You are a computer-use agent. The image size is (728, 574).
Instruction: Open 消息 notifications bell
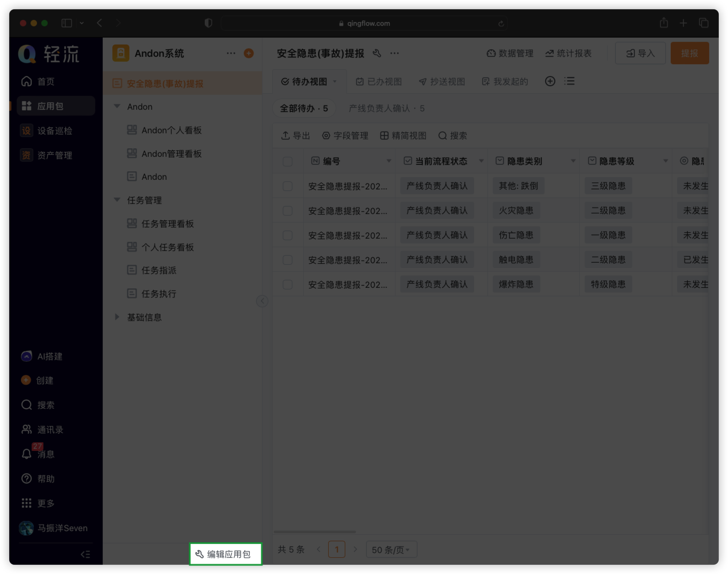tap(27, 454)
